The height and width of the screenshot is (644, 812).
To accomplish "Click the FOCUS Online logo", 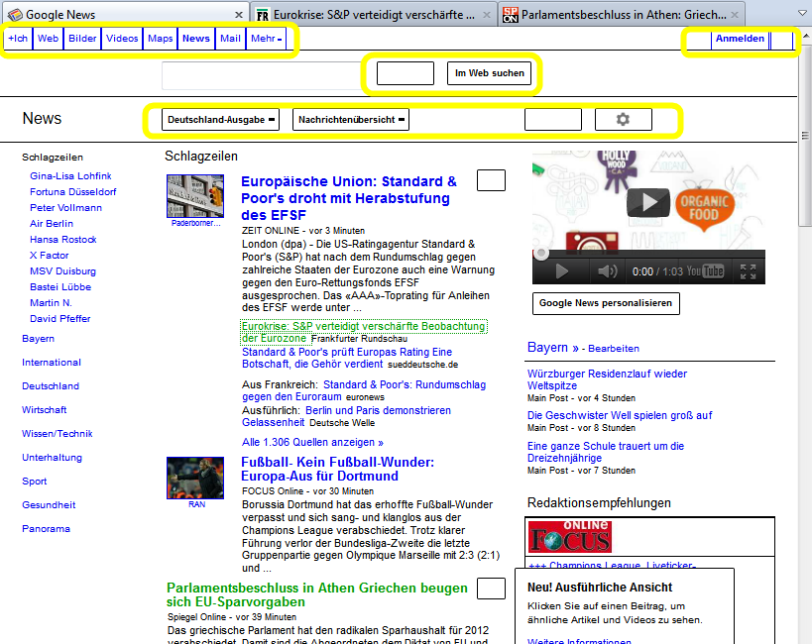I will click(570, 537).
